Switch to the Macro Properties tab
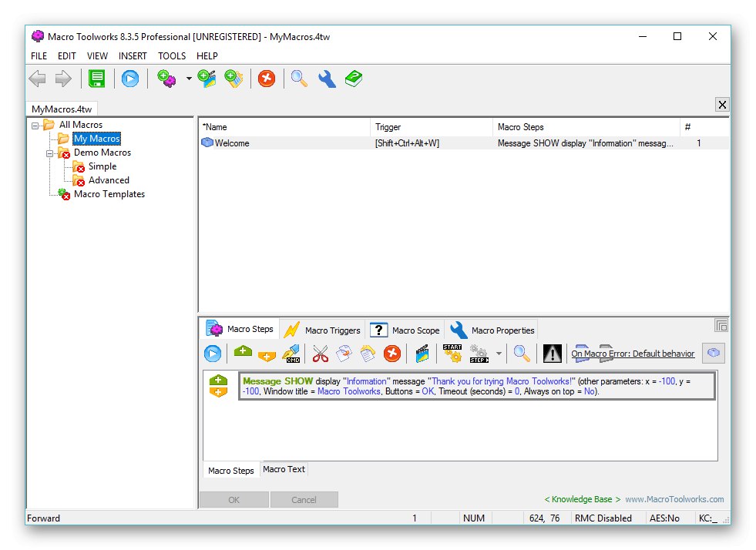 point(492,330)
